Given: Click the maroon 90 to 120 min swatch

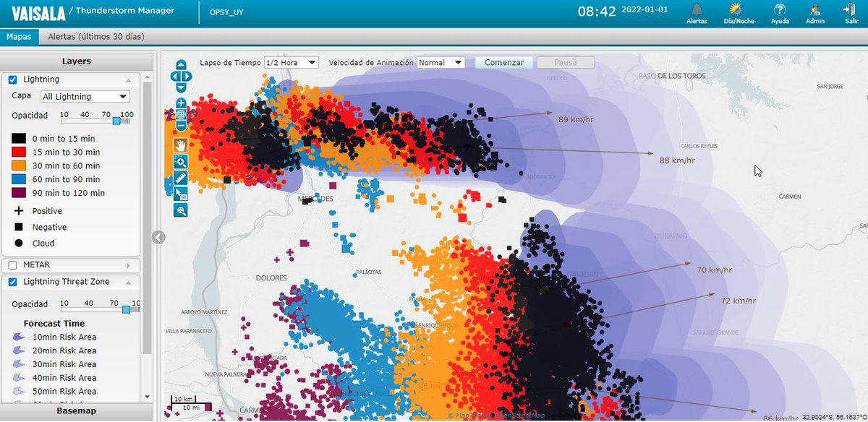Looking at the screenshot, I should [19, 193].
